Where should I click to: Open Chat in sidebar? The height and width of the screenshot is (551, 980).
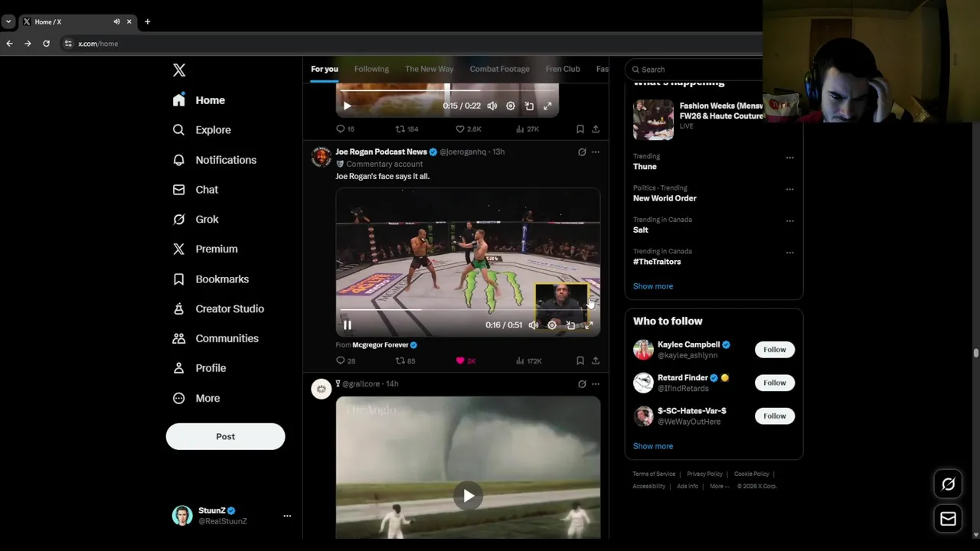[196, 190]
